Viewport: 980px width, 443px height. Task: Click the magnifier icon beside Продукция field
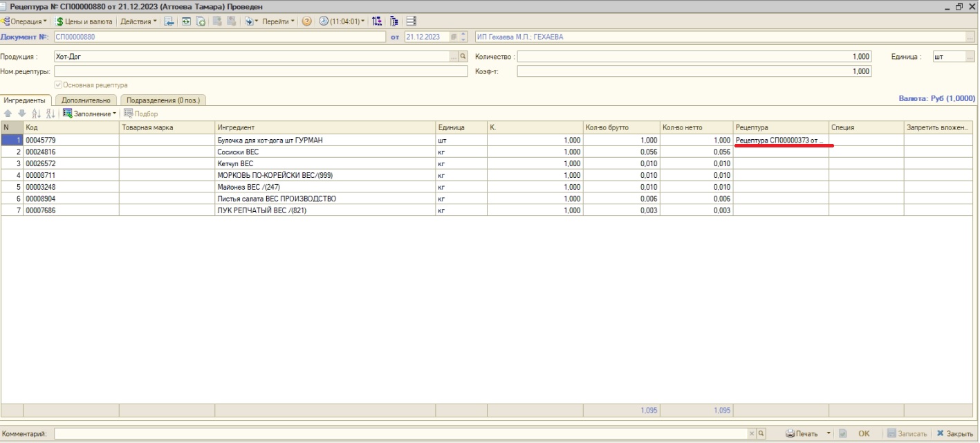click(463, 57)
